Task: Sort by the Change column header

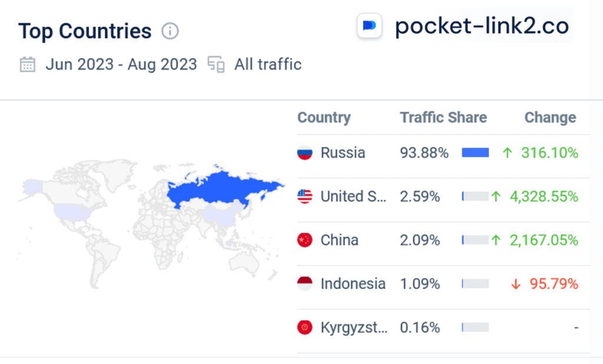Action: [551, 118]
